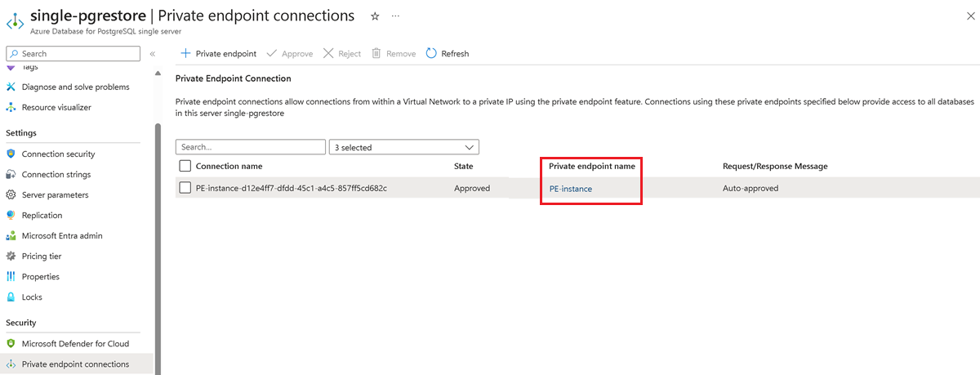Collapse the sidebar with double chevron
The image size is (980, 375).
(152, 54)
